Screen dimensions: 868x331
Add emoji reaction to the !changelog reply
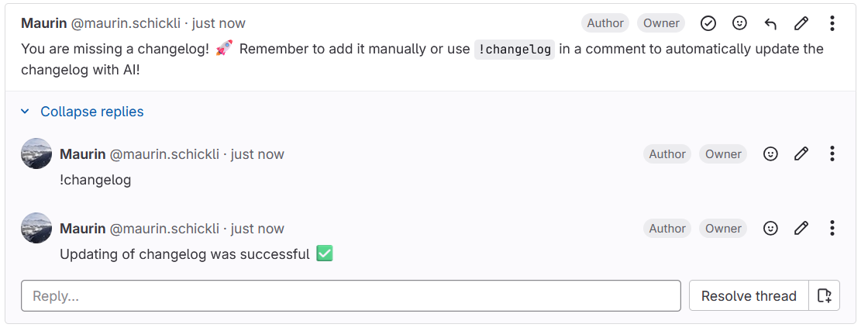[770, 153]
